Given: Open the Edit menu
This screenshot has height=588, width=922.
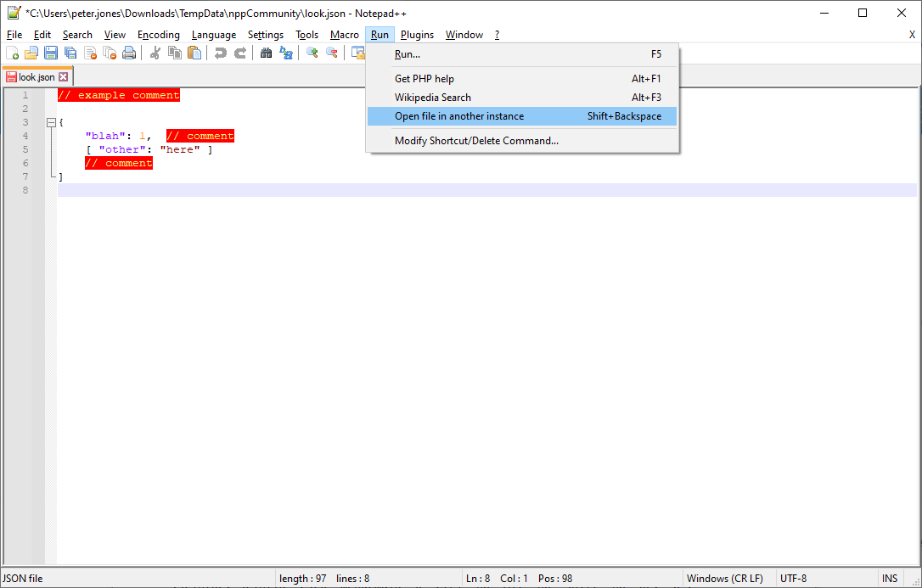Looking at the screenshot, I should pyautogui.click(x=42, y=35).
